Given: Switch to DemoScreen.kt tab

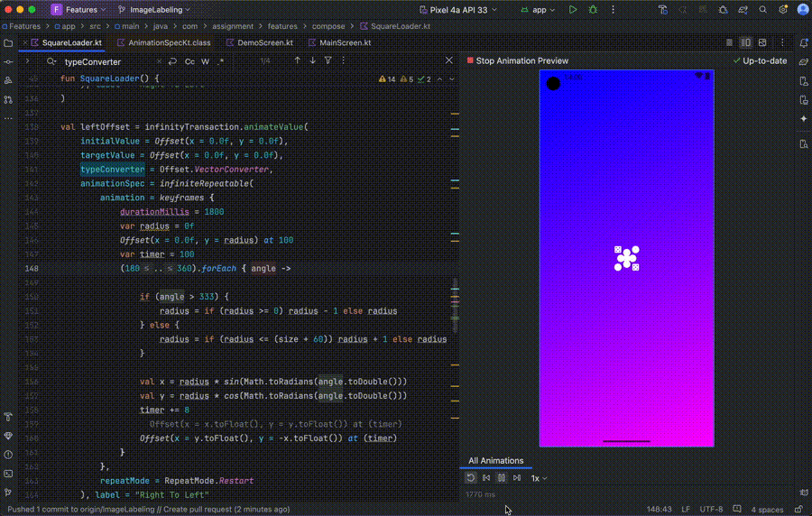Looking at the screenshot, I should (x=260, y=42).
